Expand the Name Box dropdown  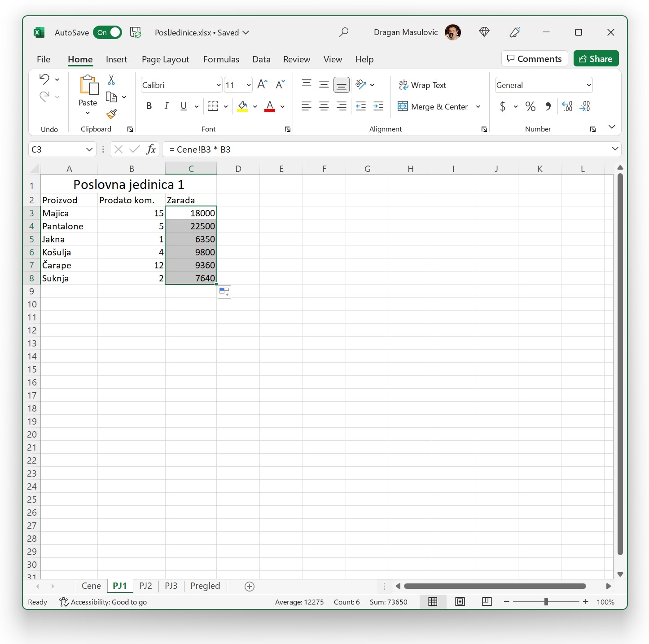coord(89,149)
